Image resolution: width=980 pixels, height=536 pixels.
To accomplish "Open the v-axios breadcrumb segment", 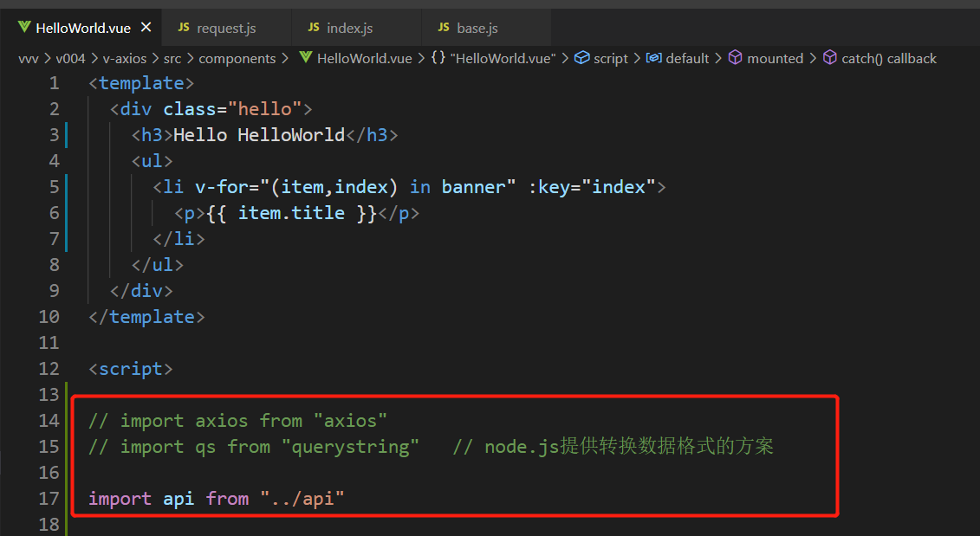I will tap(125, 59).
